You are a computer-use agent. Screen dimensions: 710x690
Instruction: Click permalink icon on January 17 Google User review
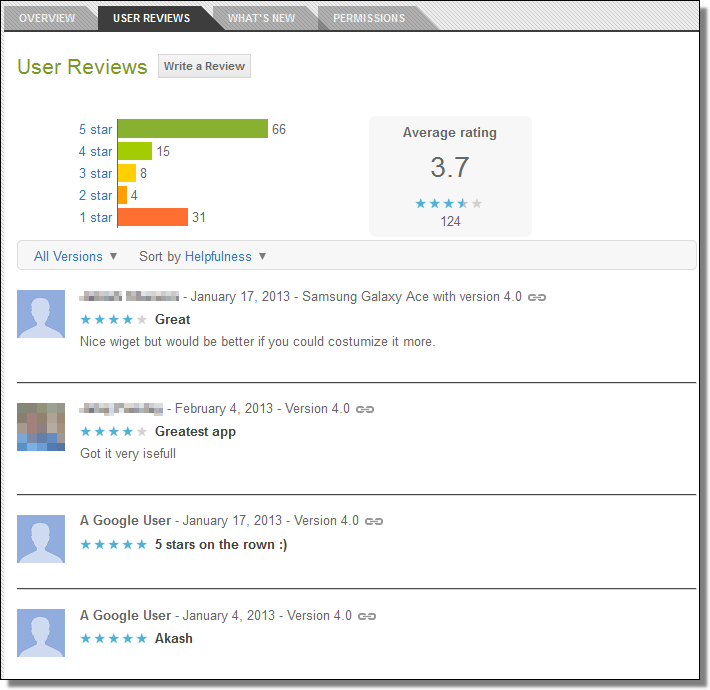374,522
